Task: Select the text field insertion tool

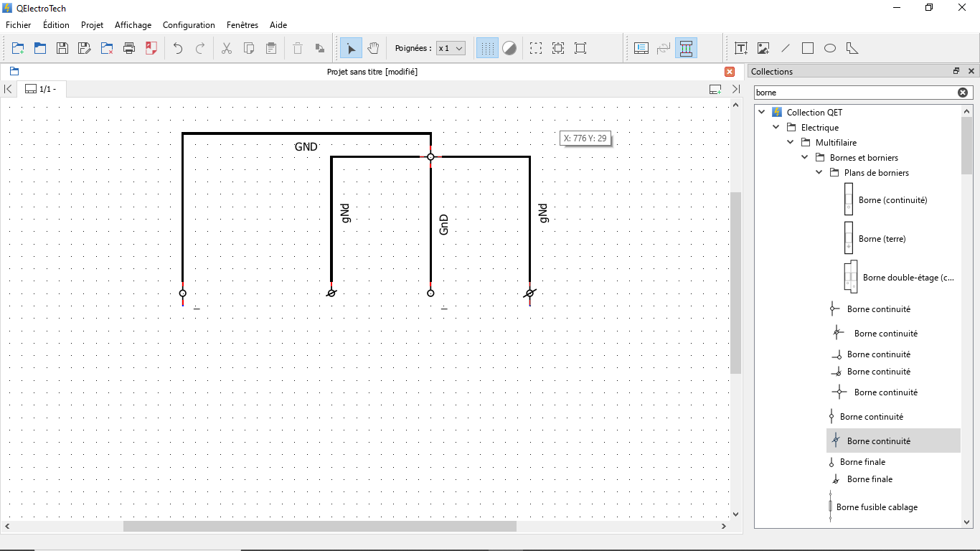Action: pos(741,48)
